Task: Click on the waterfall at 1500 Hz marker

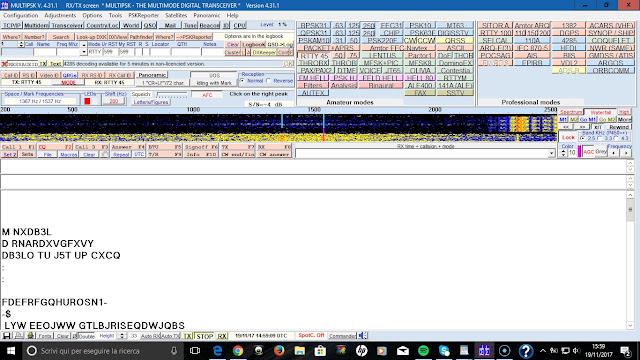Action: [x=314, y=128]
